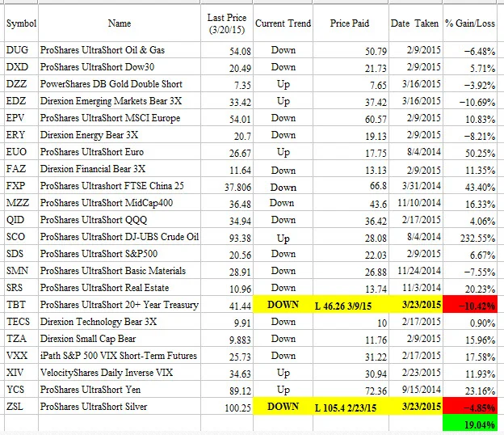The height and width of the screenshot is (435, 504).
Task: Select the L 105.4 2/23/15 cell
Action: pos(351,407)
